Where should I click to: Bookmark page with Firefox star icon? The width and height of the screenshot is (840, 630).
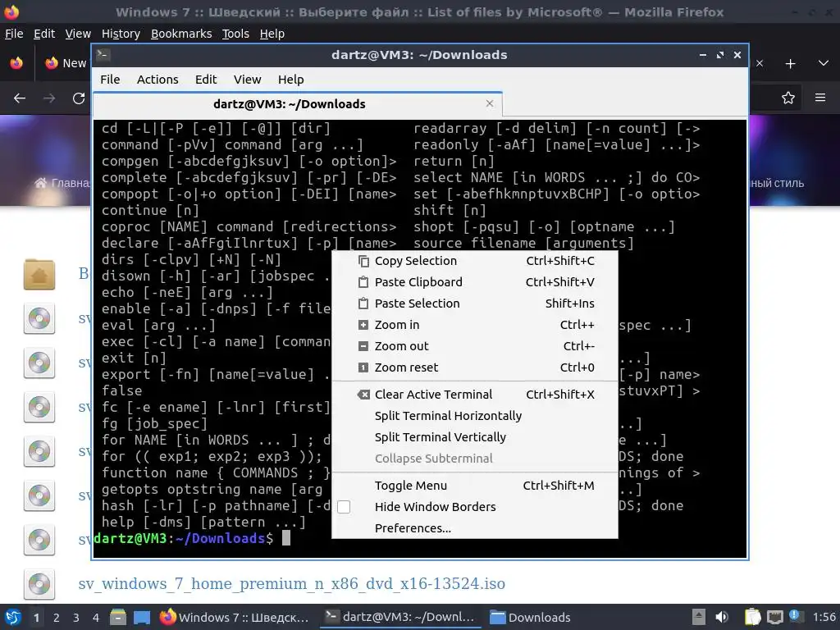click(x=788, y=98)
